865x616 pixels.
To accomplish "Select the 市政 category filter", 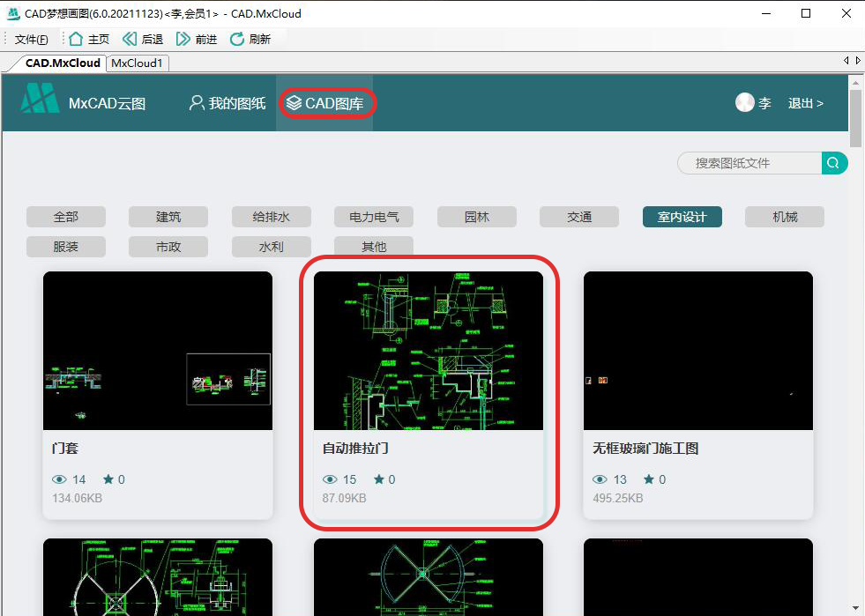I will 168,247.
